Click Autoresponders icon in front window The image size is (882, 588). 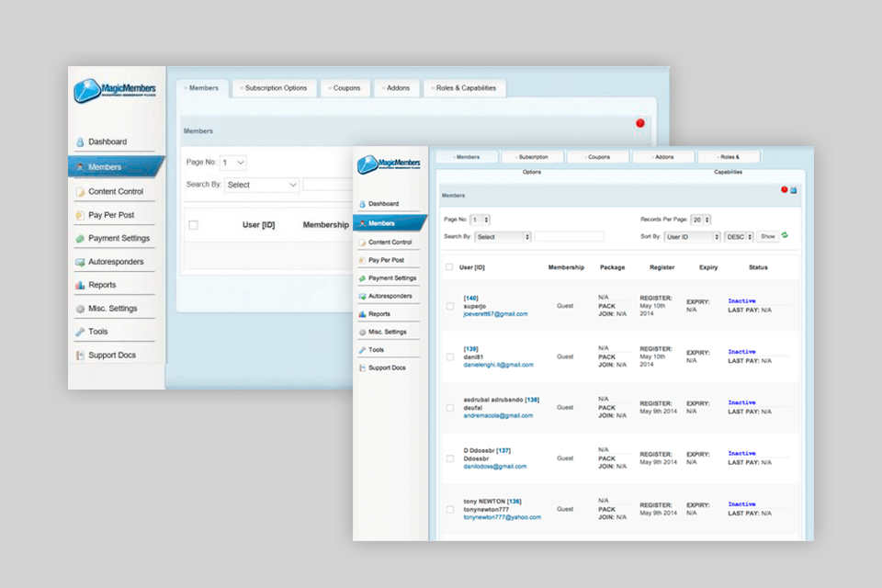[362, 296]
